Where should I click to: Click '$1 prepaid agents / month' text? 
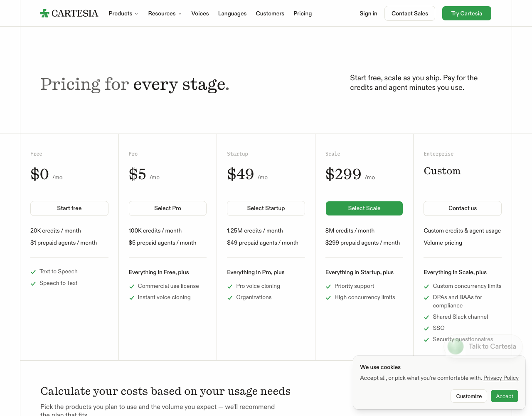point(64,243)
